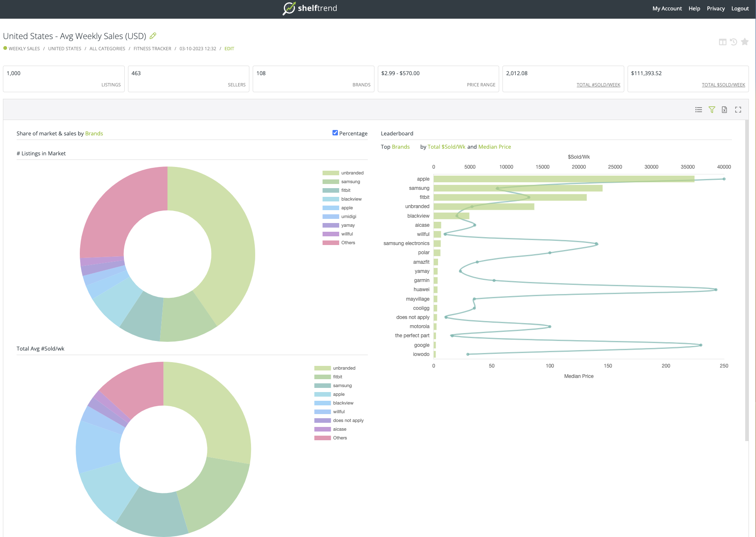This screenshot has height=537, width=756.
Task: Click Logout in the top bar
Action: click(x=740, y=8)
